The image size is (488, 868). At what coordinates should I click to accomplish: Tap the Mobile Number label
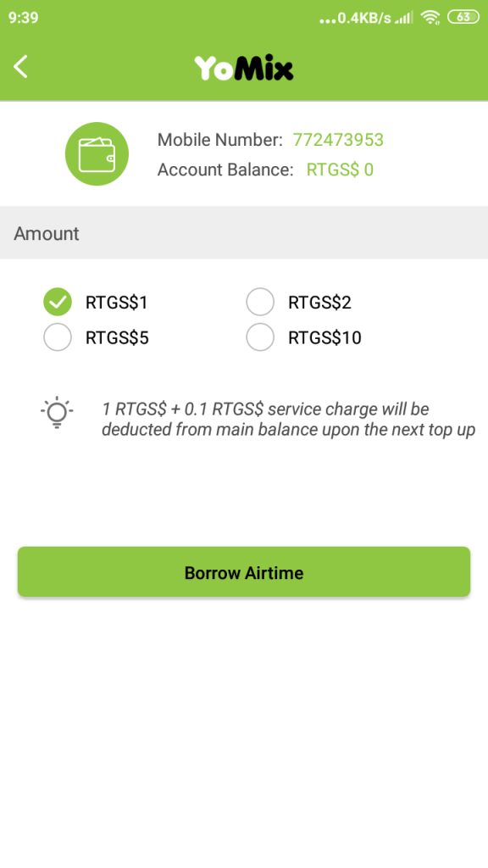(220, 140)
